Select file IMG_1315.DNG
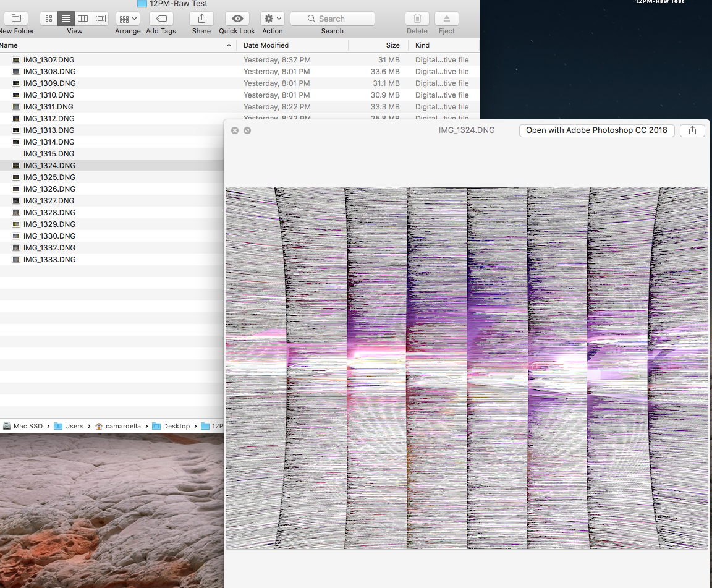712x588 pixels. [x=49, y=153]
